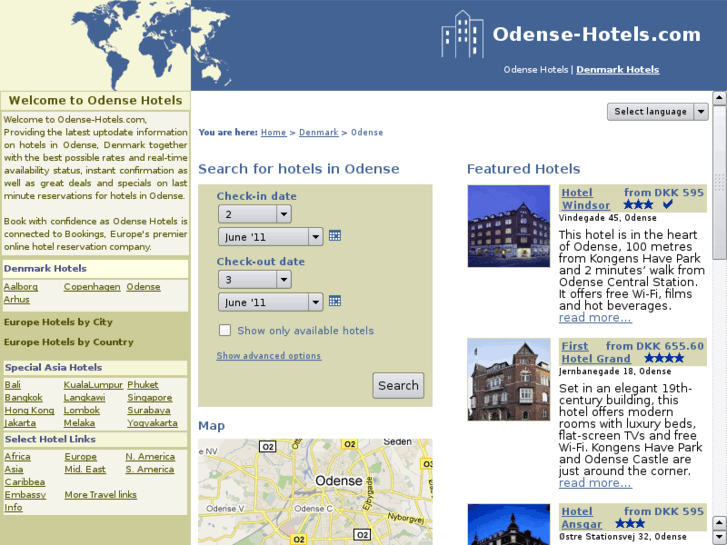The width and height of the screenshot is (727, 545).
Task: Open the First Hotel Grand link
Action: (x=596, y=352)
